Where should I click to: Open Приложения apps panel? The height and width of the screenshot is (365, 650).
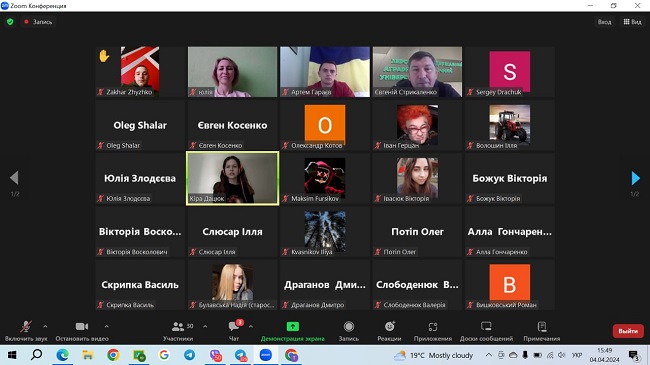click(433, 331)
